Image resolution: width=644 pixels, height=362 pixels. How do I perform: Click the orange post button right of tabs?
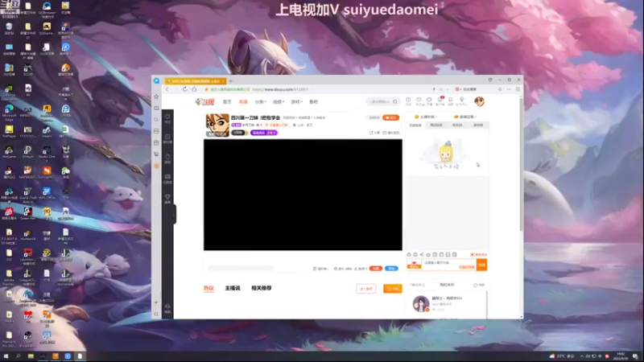[393, 289]
